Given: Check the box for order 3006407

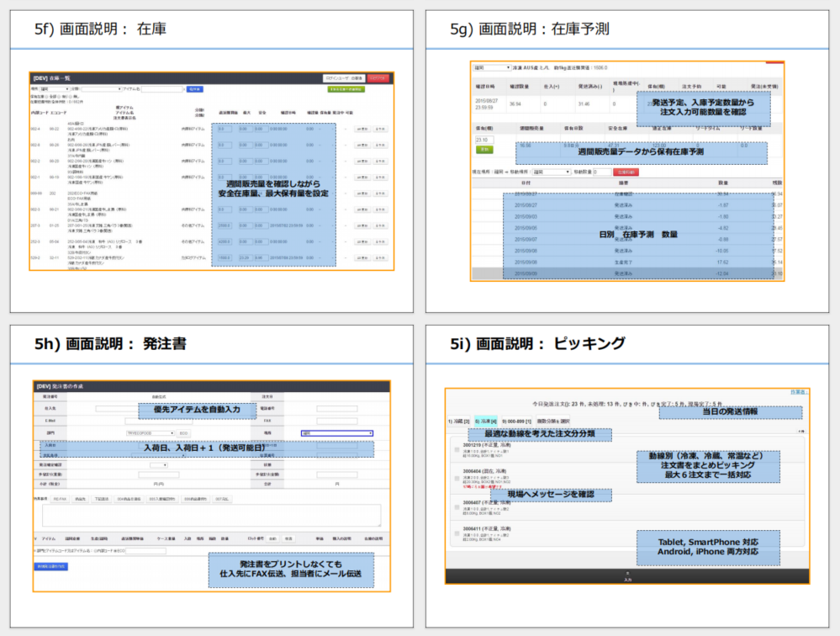Looking at the screenshot, I should point(457,507).
